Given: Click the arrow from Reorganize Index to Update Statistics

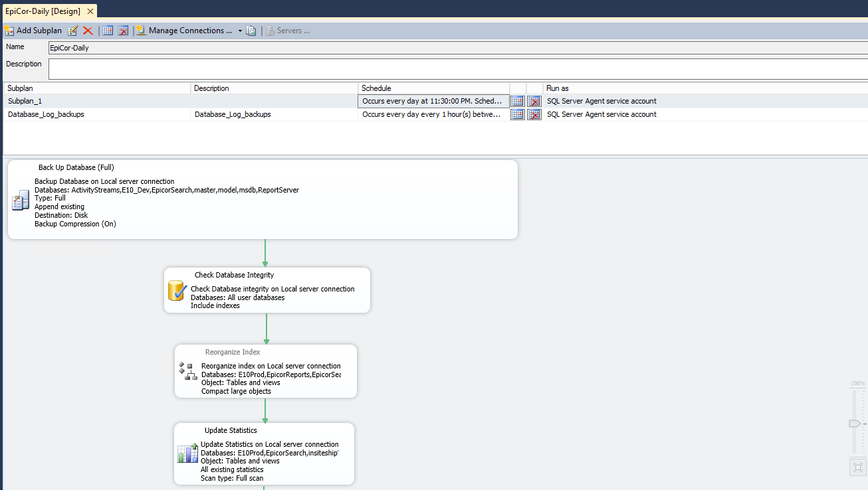Looking at the screenshot, I should pyautogui.click(x=265, y=410).
